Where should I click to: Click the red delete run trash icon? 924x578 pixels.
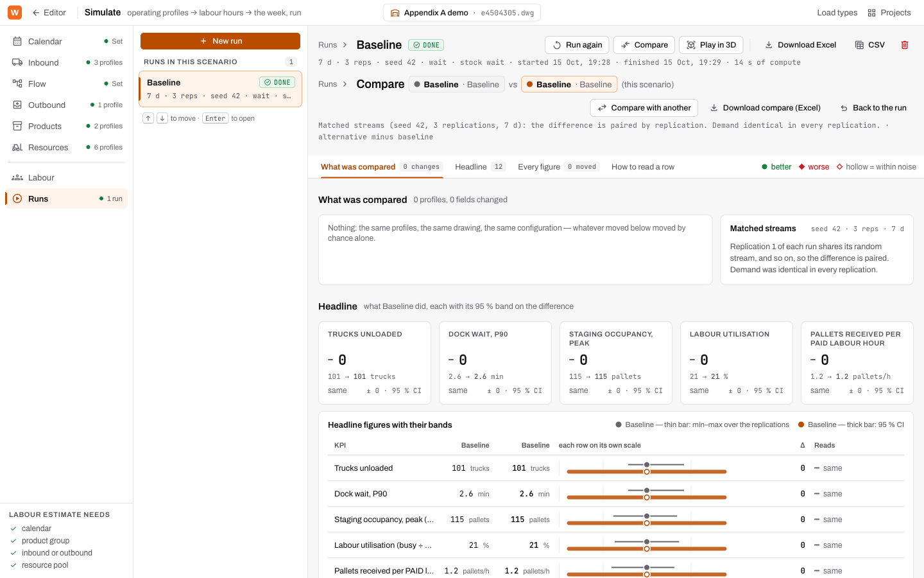tap(905, 45)
